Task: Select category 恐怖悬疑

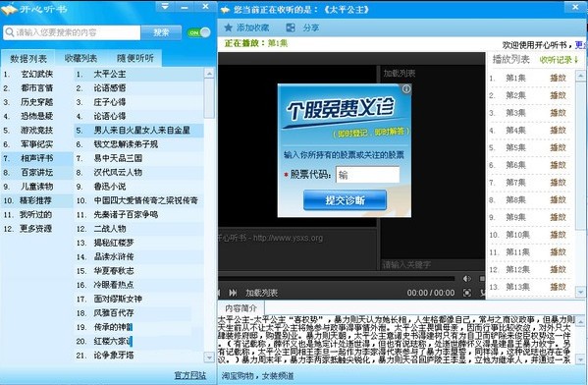Action: 37,116
